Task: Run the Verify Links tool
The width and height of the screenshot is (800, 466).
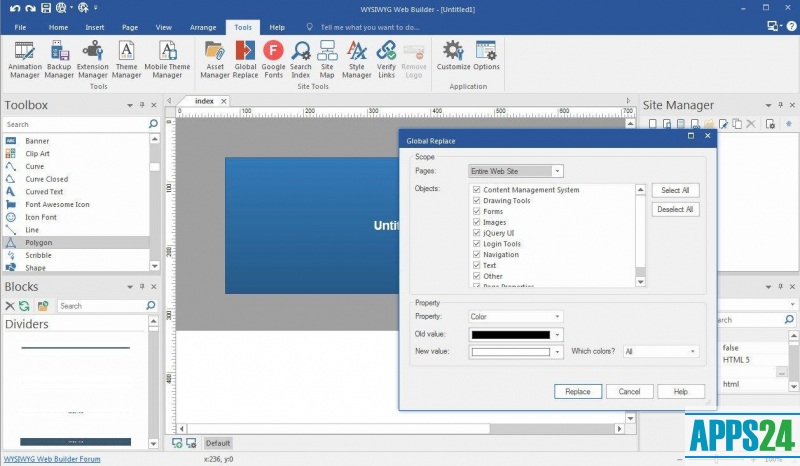Action: (386, 59)
